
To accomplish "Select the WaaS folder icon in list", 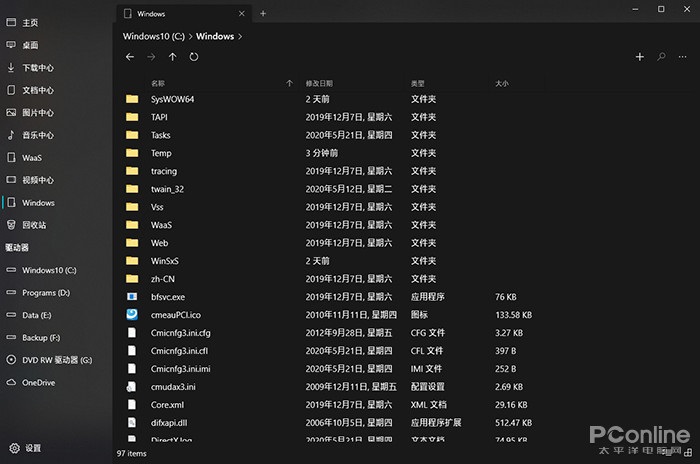I will pos(132,225).
